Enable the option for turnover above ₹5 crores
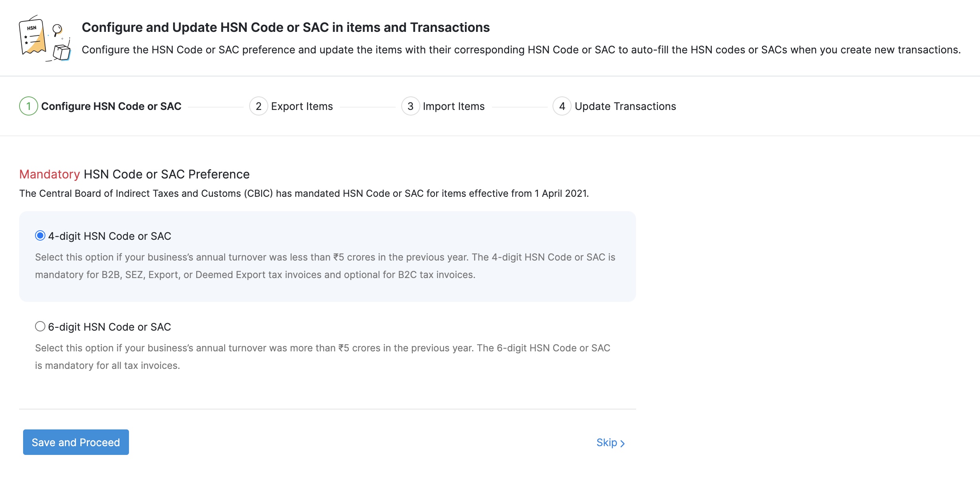980x482 pixels. coord(40,327)
